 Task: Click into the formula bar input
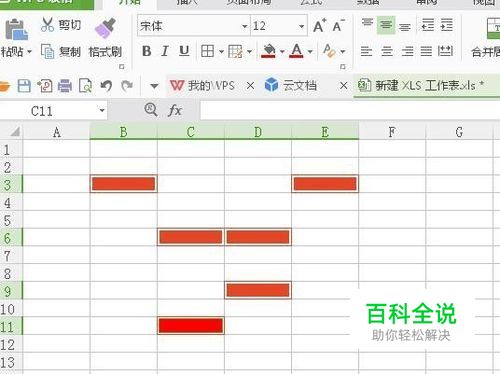click(350, 111)
